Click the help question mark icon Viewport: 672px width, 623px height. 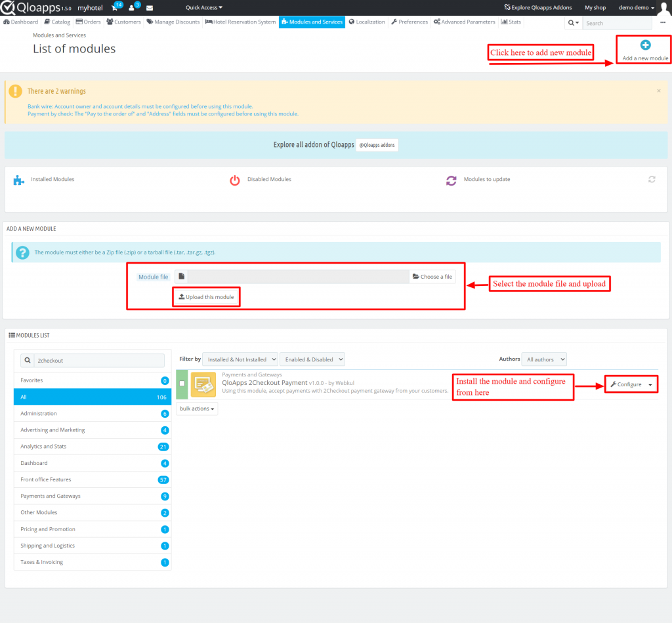point(23,252)
